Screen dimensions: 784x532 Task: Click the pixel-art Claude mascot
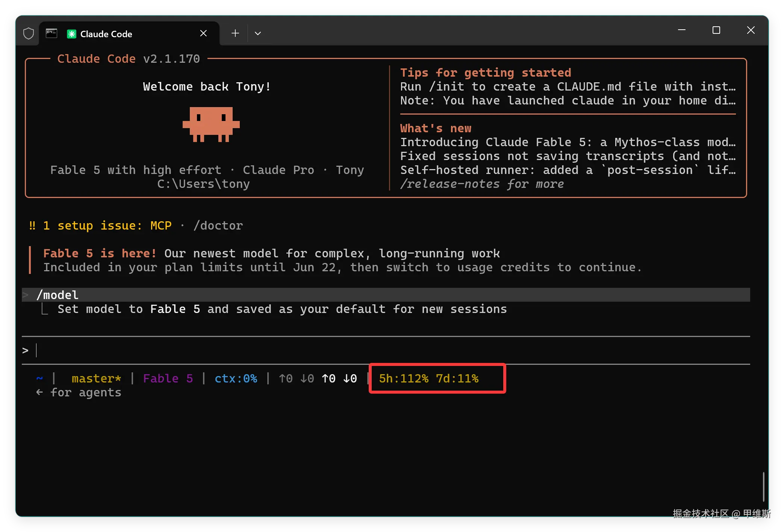(211, 124)
